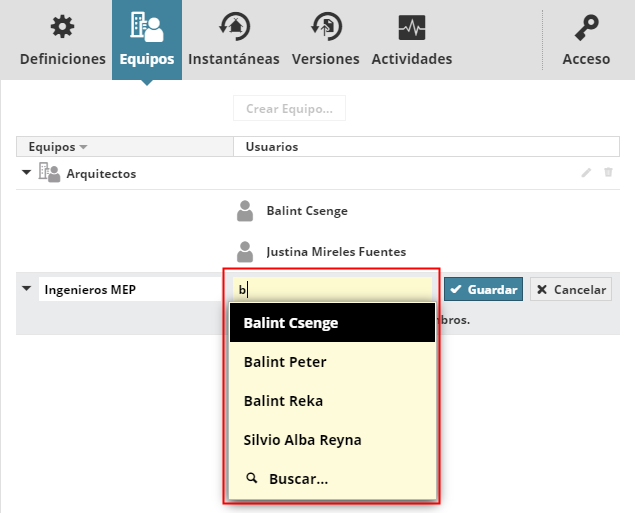
Task: Open the Definiciones gear icon
Action: [62, 27]
